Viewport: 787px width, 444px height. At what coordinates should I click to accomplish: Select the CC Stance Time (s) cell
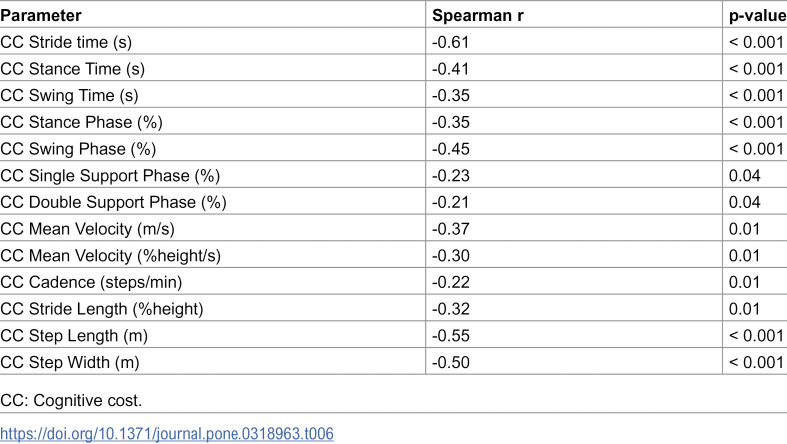coord(213,68)
